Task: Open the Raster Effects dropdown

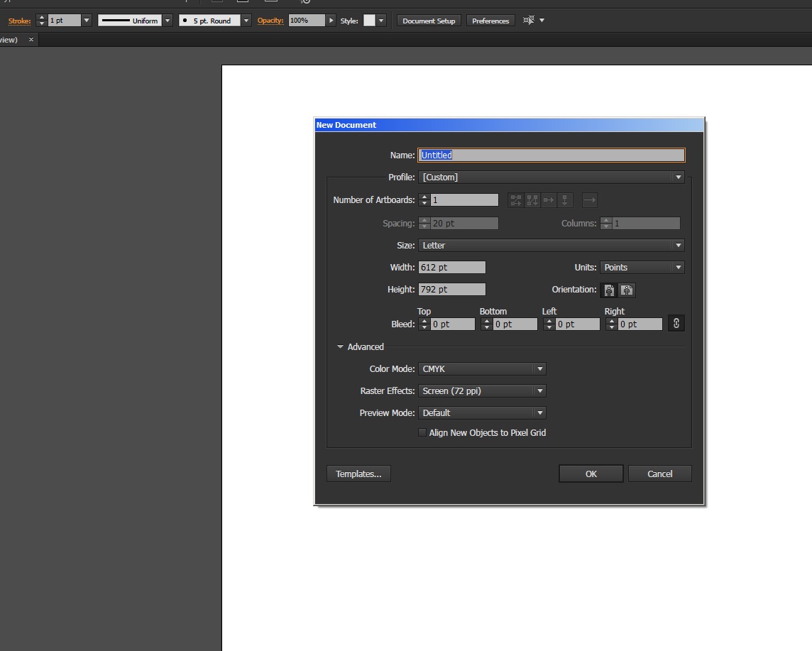Action: [482, 391]
